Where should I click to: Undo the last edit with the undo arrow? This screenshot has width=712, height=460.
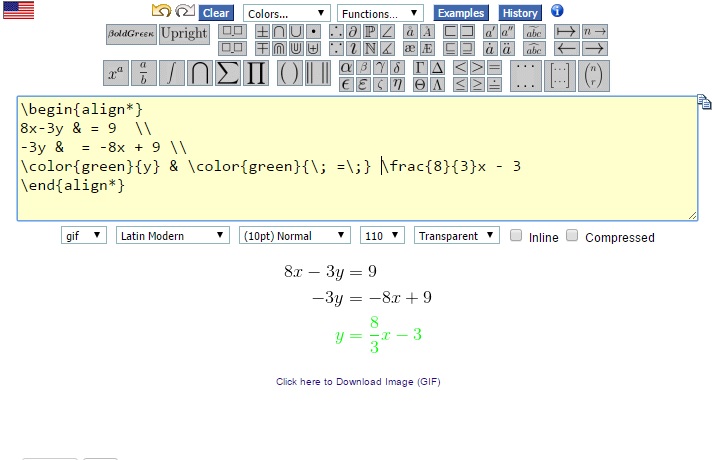pyautogui.click(x=161, y=11)
